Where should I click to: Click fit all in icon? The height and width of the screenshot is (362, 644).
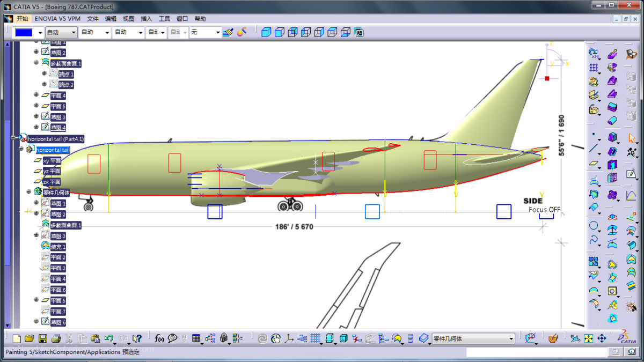(589, 338)
